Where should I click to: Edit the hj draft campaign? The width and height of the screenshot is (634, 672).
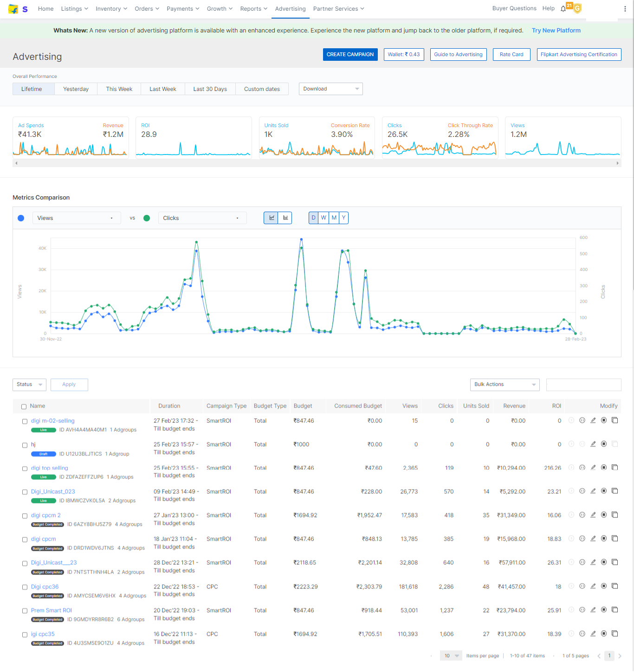[593, 444]
